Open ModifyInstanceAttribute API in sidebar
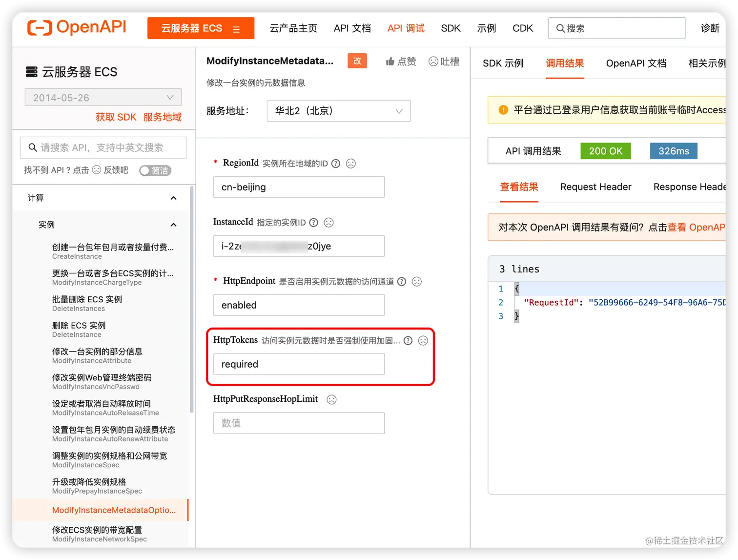Viewport: 738px width, 560px height. pos(97,355)
